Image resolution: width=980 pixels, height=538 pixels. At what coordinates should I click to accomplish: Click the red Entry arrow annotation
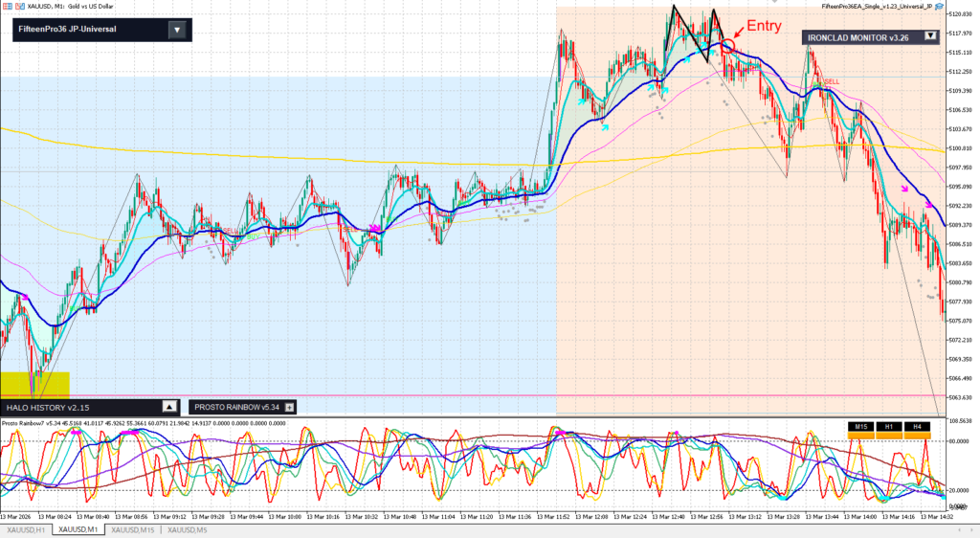click(738, 35)
